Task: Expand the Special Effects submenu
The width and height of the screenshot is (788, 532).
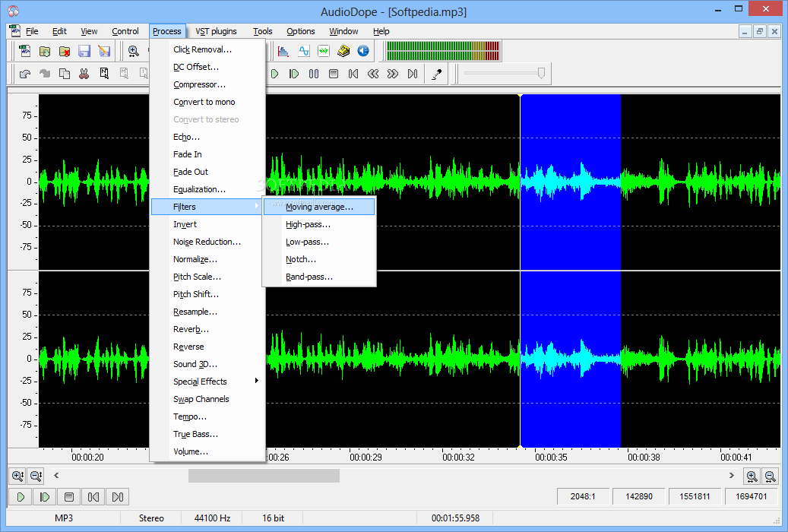Action: [x=207, y=382]
